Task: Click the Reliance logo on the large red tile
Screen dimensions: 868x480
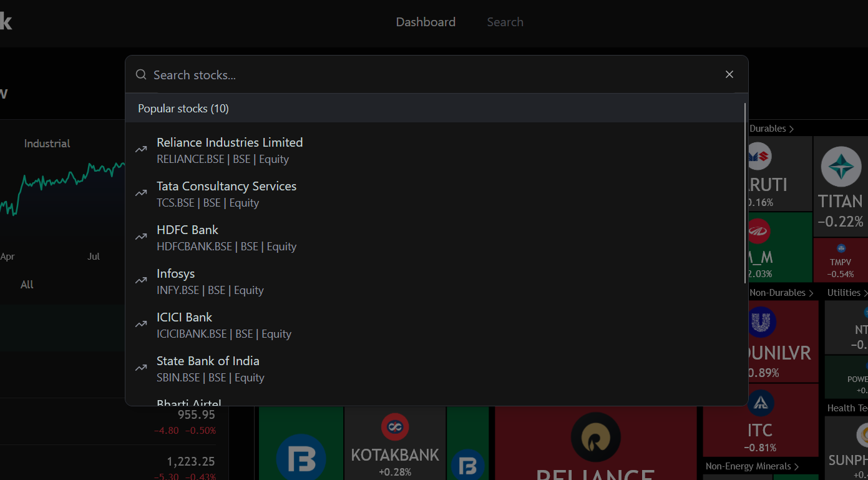Action: click(595, 438)
